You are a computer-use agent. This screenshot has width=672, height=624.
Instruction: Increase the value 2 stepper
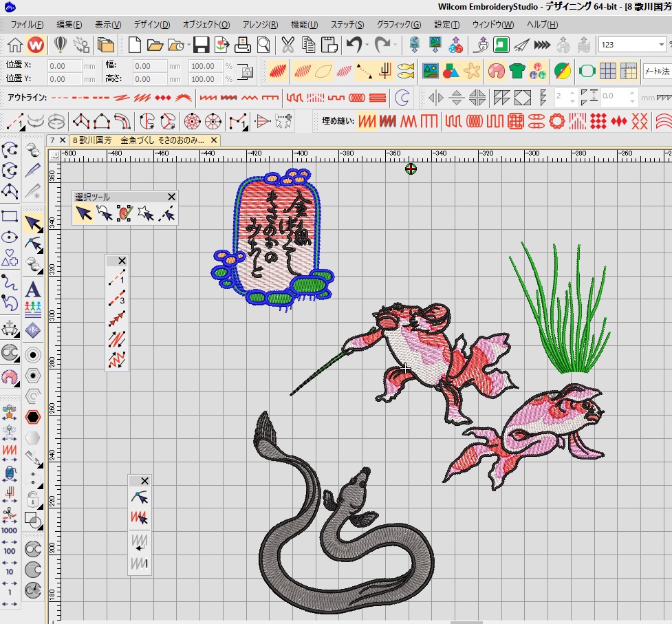click(x=572, y=94)
